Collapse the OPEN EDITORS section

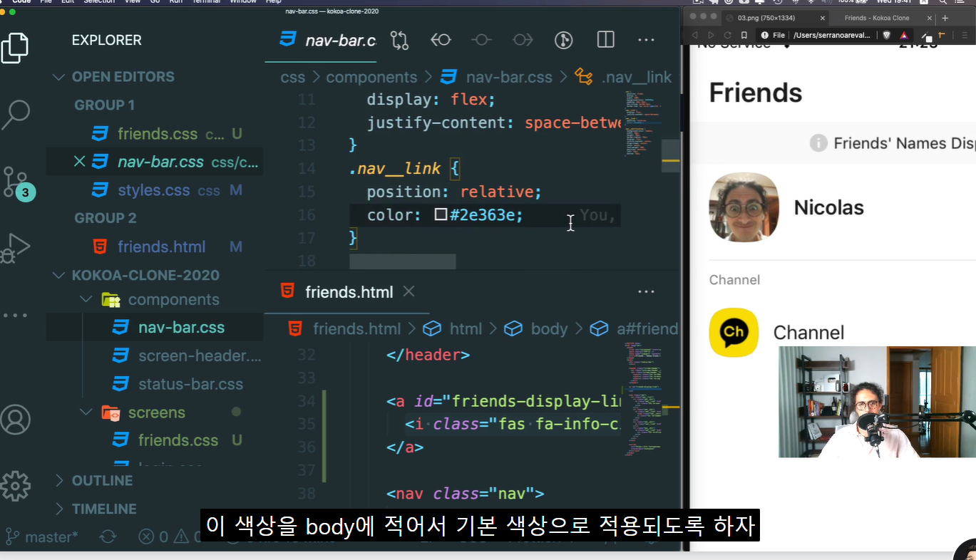tap(58, 76)
